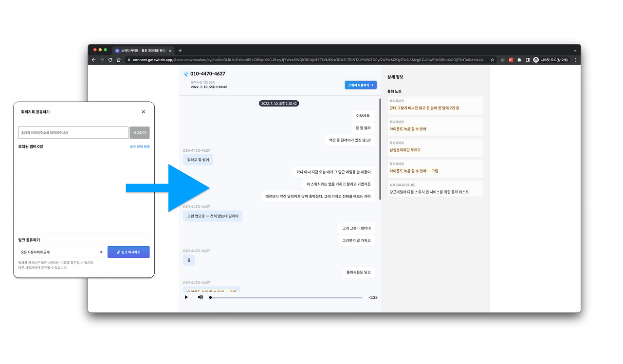This screenshot has width=623, height=364.
Task: Close the 스위치 커넥트 browser tab
Action: coord(170,51)
